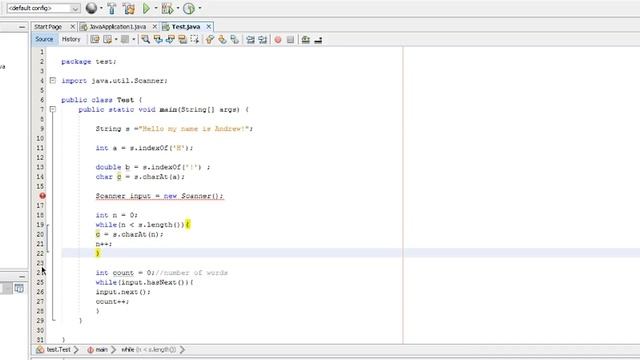Click the Find Selection magnifier icon
This screenshot has height=360, width=640.
click(145, 39)
